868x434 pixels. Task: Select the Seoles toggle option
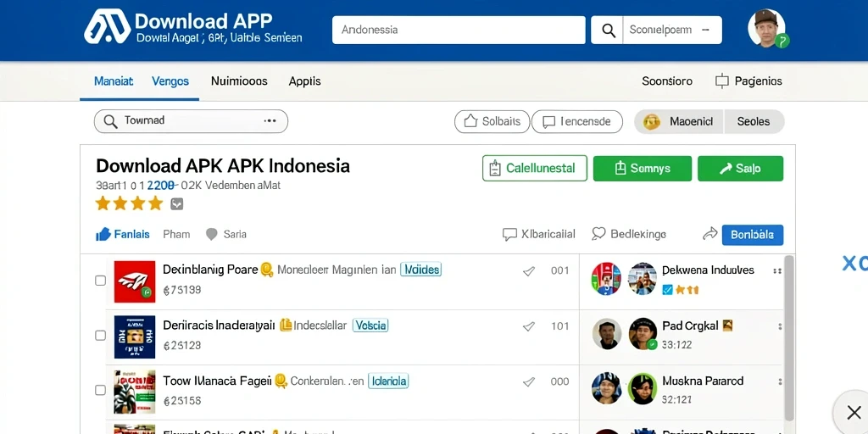coord(754,122)
